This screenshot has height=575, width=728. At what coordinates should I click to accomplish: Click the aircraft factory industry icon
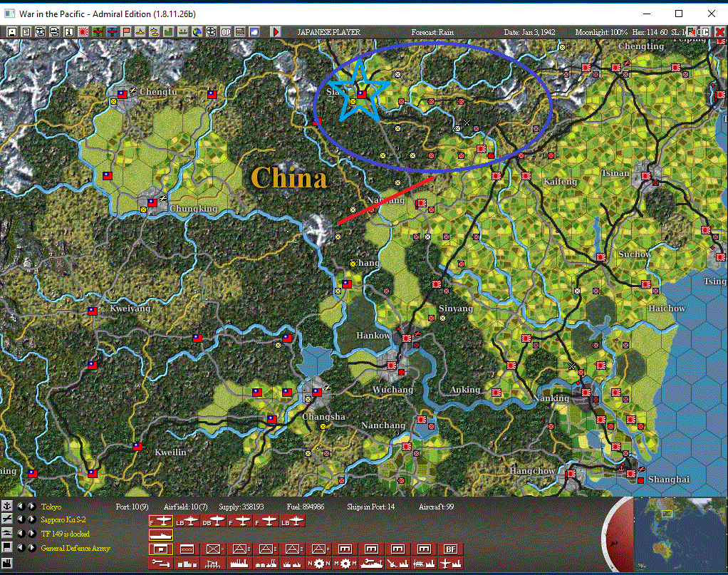(450, 564)
